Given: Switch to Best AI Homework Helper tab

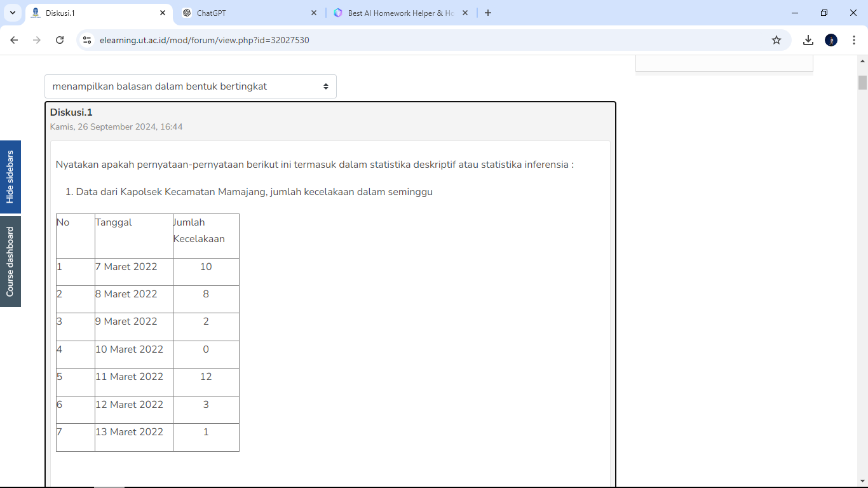Looking at the screenshot, I should (x=401, y=13).
